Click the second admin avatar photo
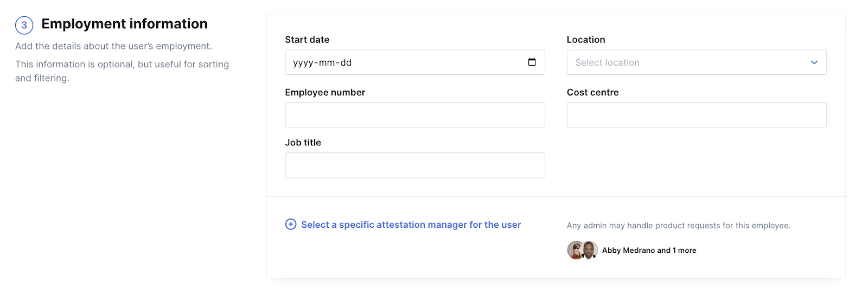Screen dimensions: 868x294 (x=590, y=250)
